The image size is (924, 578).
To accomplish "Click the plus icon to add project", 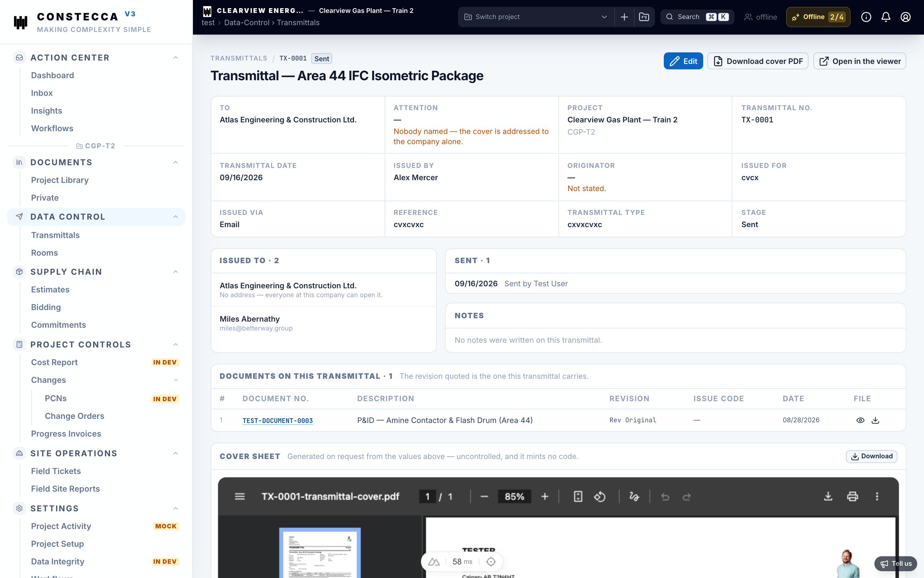I will tap(624, 17).
